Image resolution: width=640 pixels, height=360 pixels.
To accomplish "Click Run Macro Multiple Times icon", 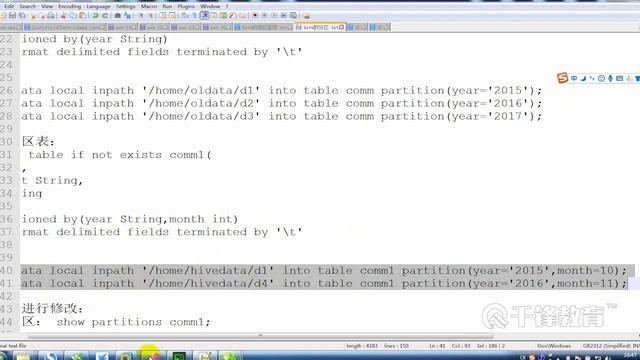I will 284,16.
